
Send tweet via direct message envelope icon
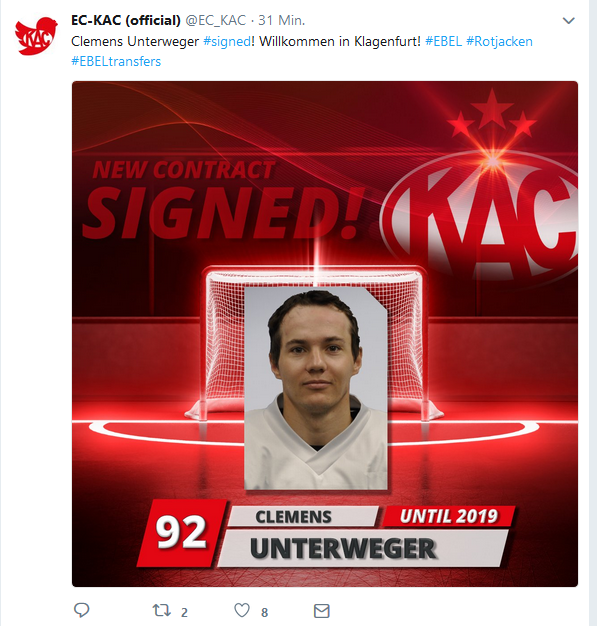click(321, 611)
